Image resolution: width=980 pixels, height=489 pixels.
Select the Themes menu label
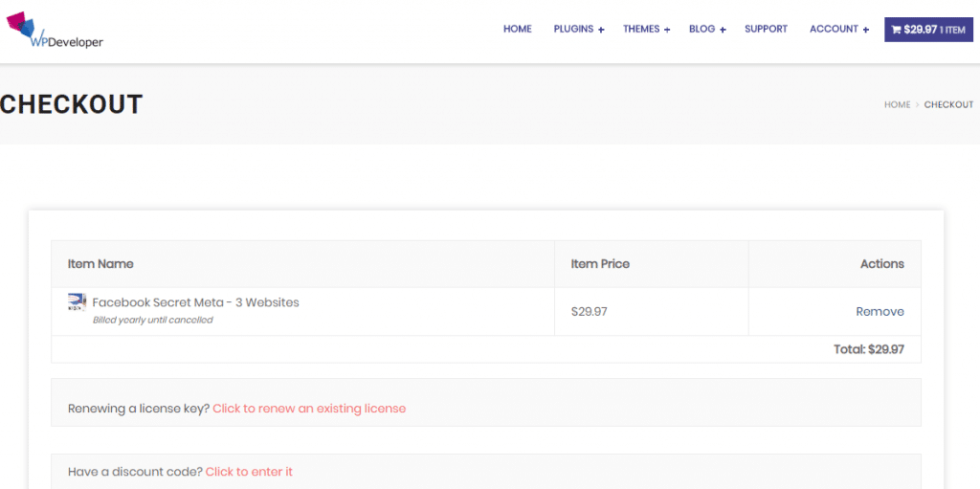click(x=641, y=30)
